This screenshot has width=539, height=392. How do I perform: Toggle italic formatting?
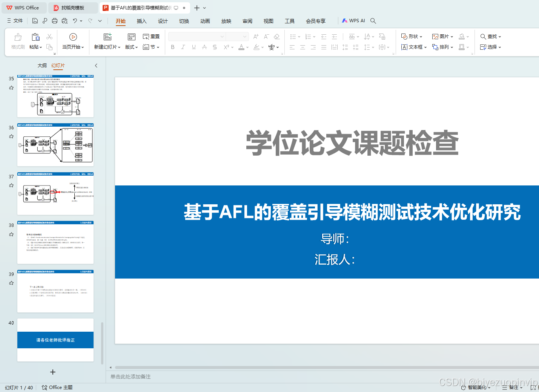(183, 47)
